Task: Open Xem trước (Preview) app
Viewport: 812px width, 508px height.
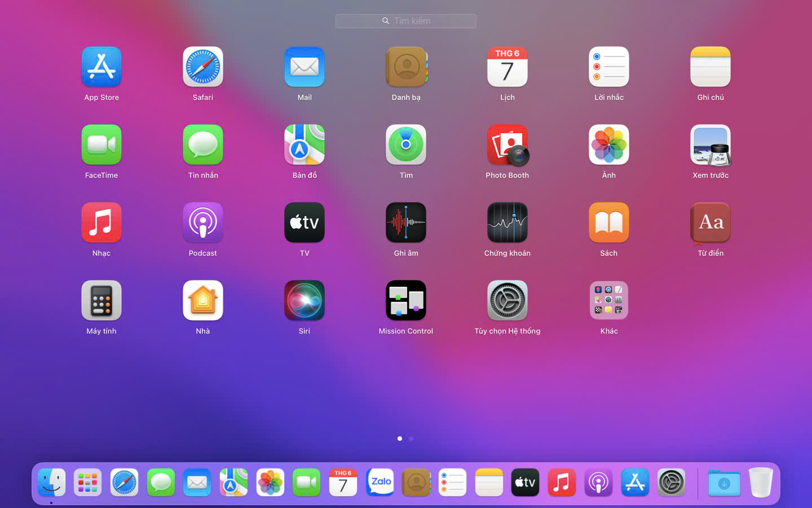Action: [x=710, y=145]
